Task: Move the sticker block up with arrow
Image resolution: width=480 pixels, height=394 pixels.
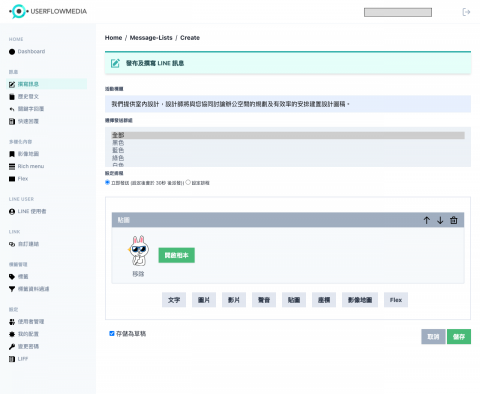Action: (x=427, y=220)
